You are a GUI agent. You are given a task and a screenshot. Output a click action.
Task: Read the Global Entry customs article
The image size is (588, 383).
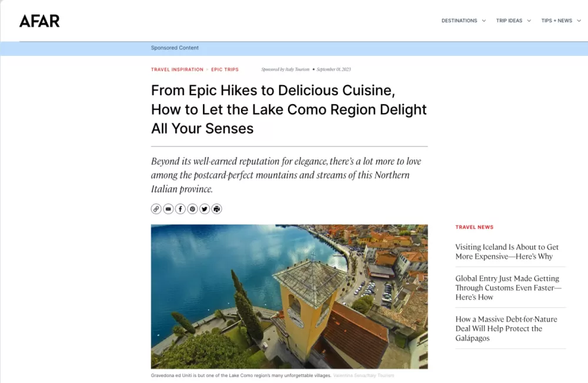point(508,288)
